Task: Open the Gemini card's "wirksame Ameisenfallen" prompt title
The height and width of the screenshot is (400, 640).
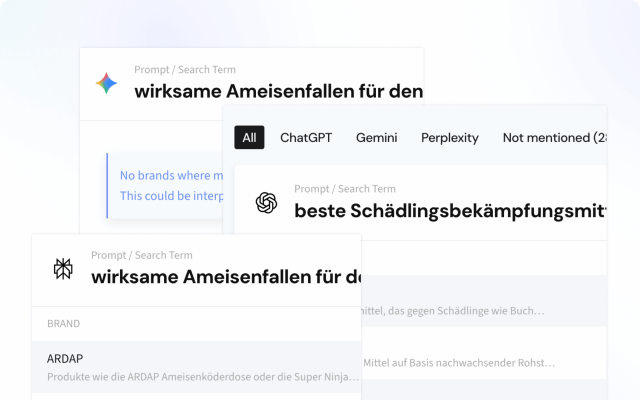Action: point(278,90)
